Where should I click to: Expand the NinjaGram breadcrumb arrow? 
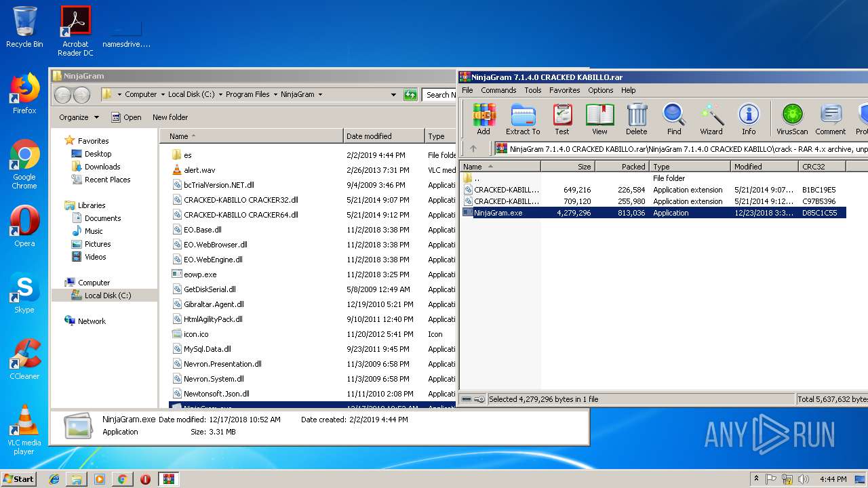click(320, 95)
